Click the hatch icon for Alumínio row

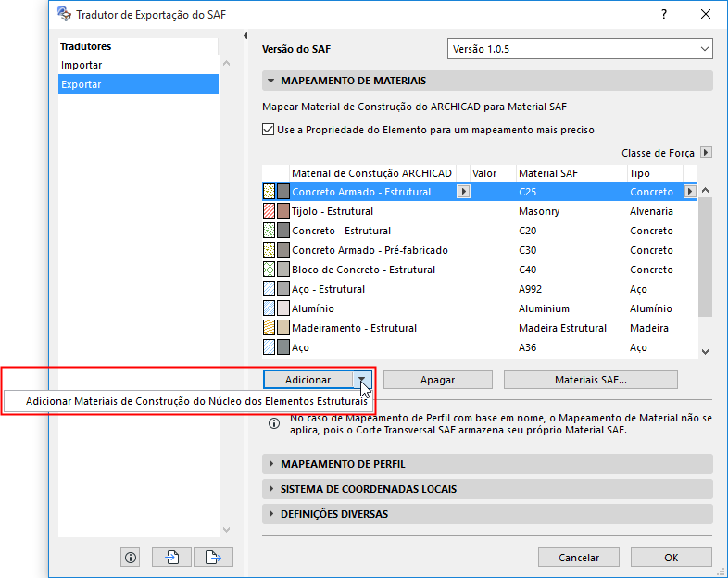(x=269, y=308)
